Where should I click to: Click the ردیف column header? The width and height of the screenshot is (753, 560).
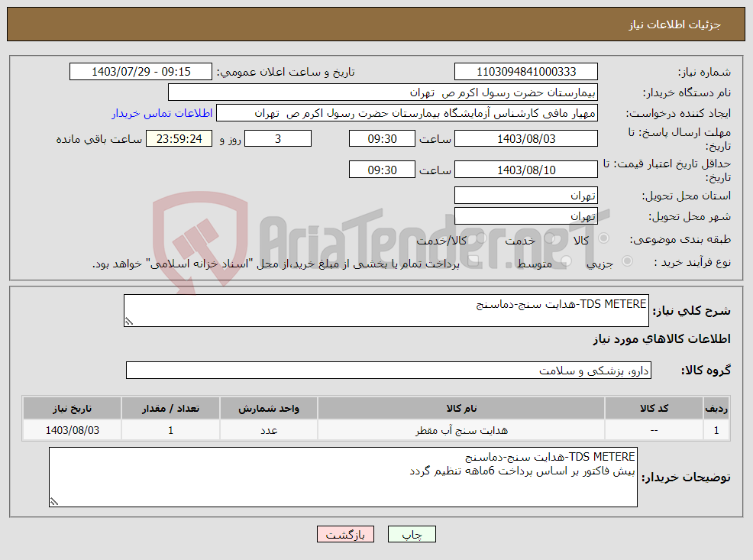[716, 408]
